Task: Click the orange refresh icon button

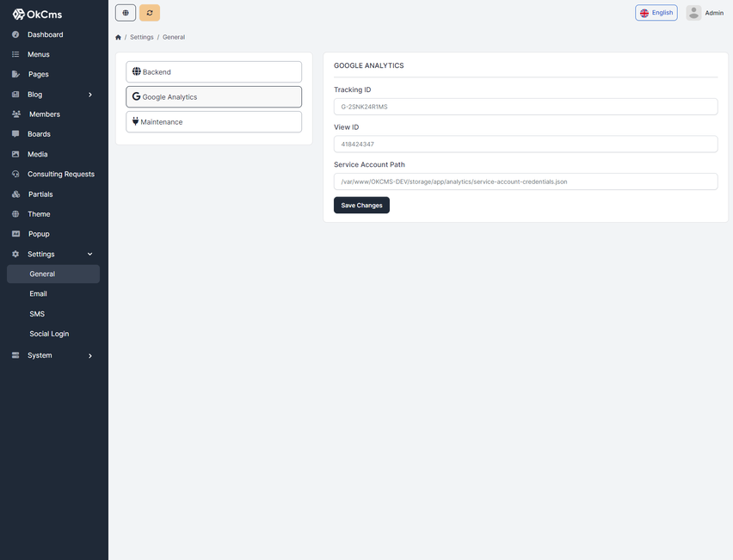Action: click(x=150, y=13)
